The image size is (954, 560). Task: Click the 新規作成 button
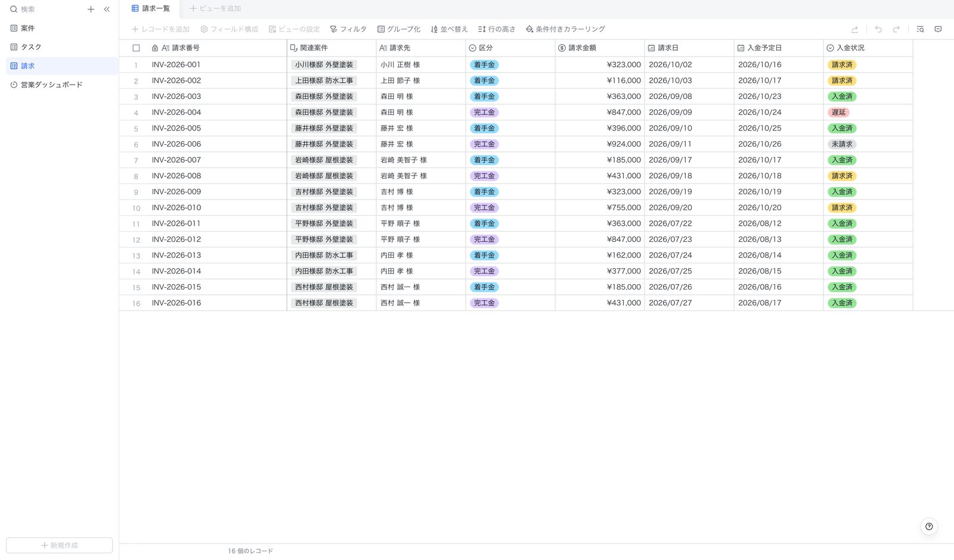59,545
